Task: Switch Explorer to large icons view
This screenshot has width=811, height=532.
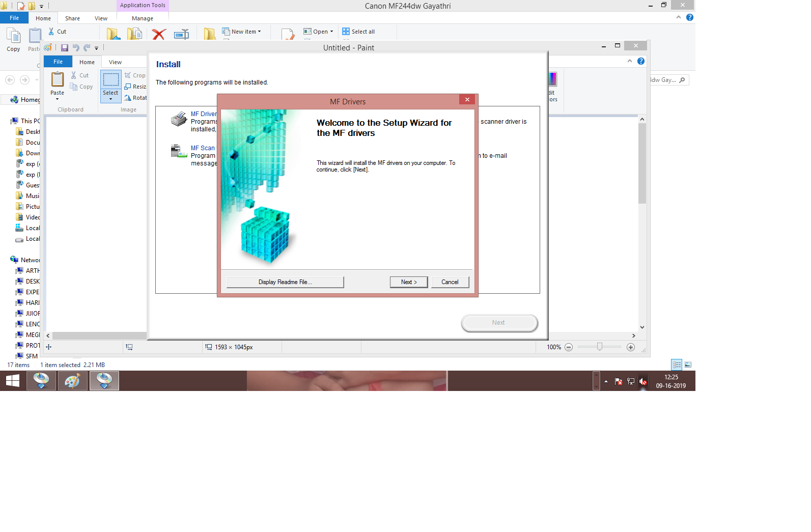Action: tap(688, 365)
